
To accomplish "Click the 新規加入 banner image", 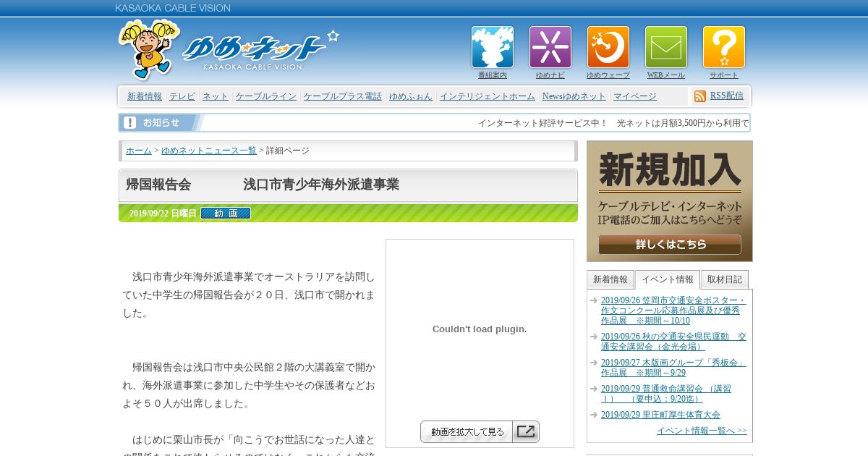I will (670, 201).
